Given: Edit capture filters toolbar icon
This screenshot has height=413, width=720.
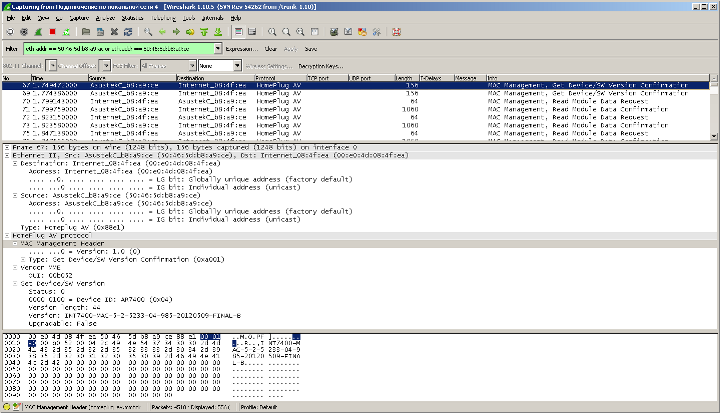Looking at the screenshot, I should [x=334, y=32].
